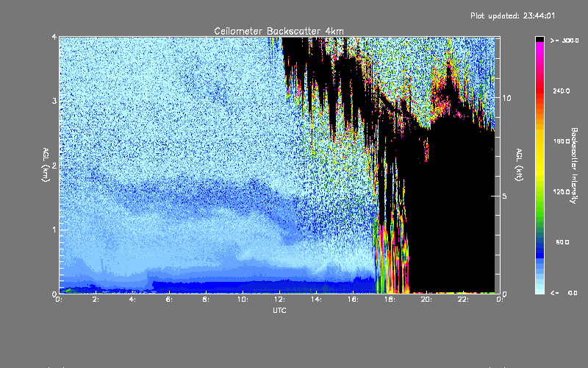Image resolution: width=588 pixels, height=368 pixels.
Task: Click the ">= 300.0" colorbar label
Action: point(564,40)
